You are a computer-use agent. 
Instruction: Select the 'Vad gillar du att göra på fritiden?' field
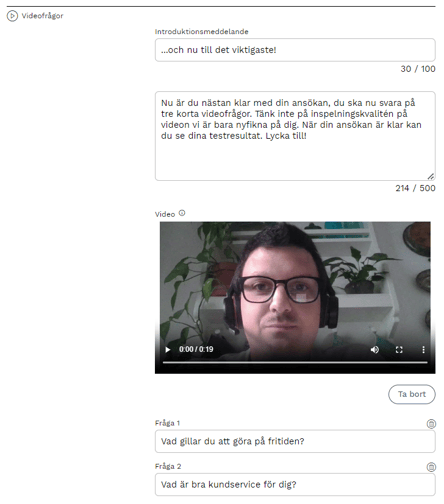coord(295,441)
